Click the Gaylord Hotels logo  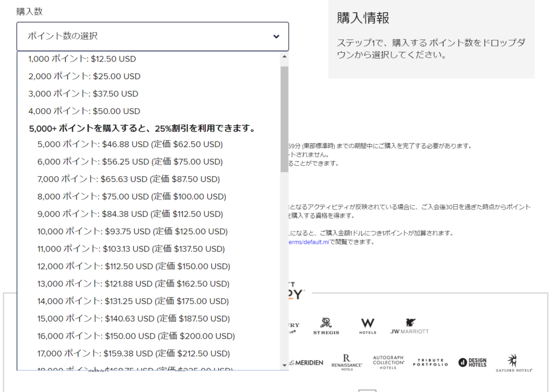coord(514,362)
